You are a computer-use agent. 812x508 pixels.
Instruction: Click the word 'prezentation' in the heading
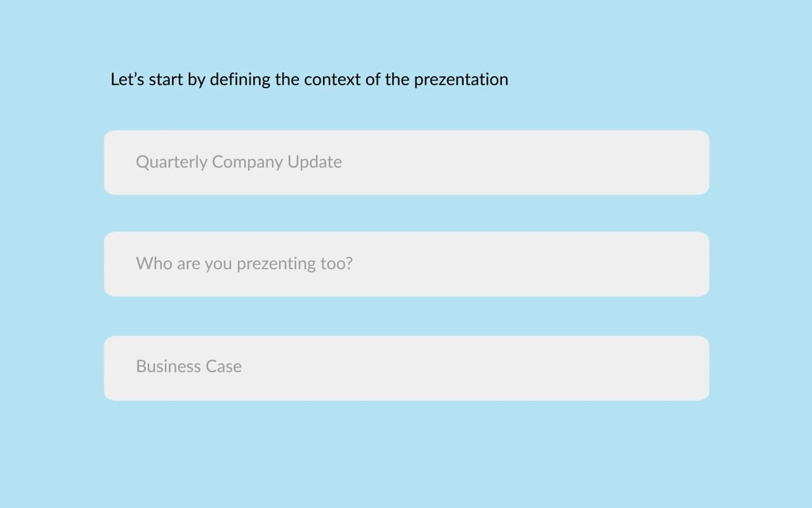coord(461,80)
